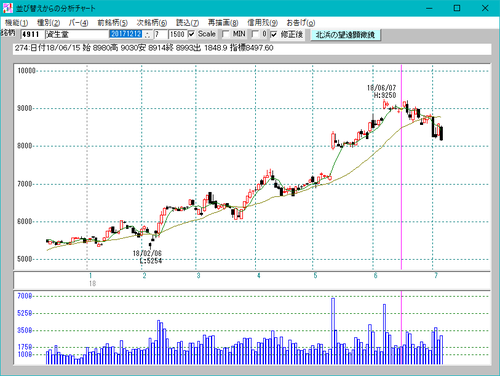The height and width of the screenshot is (376, 500).
Task: Click the 1000 volume axis label
Action: click(25, 354)
